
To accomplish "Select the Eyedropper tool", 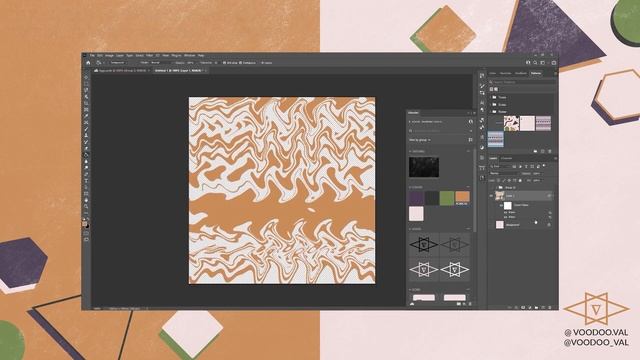I will pos(86,116).
